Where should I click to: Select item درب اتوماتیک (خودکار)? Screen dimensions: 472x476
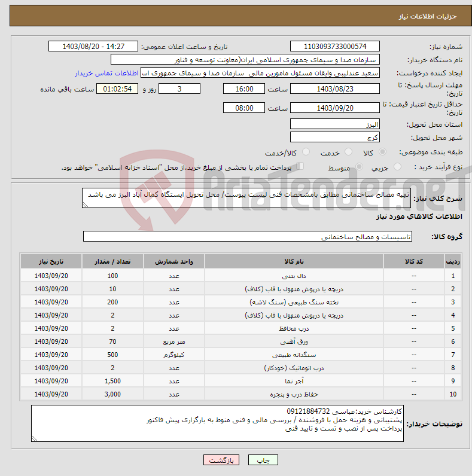294,368
